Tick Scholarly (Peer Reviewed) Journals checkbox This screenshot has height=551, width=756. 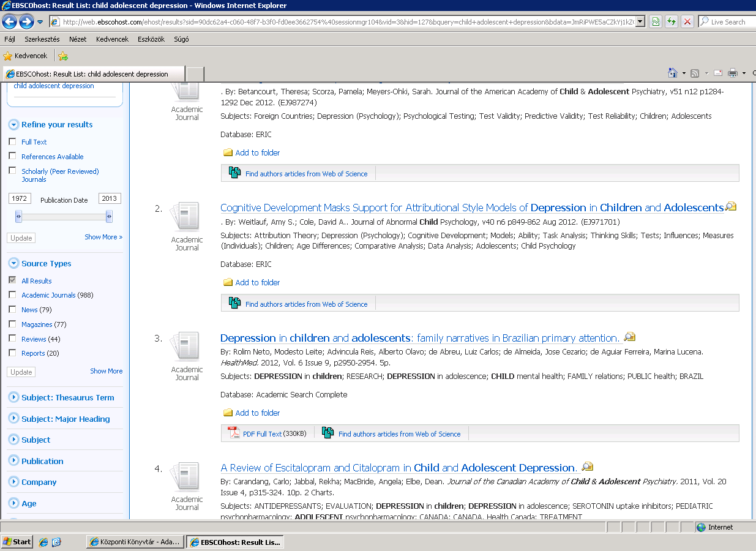tap(12, 171)
